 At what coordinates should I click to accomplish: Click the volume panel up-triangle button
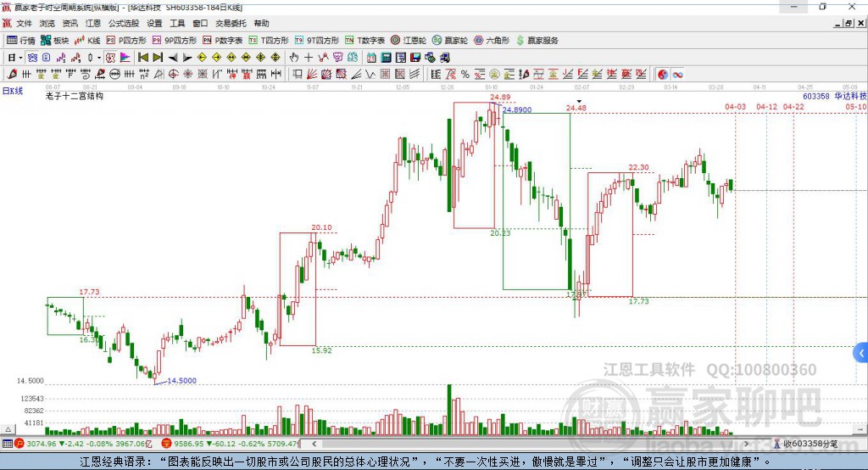[8, 429]
